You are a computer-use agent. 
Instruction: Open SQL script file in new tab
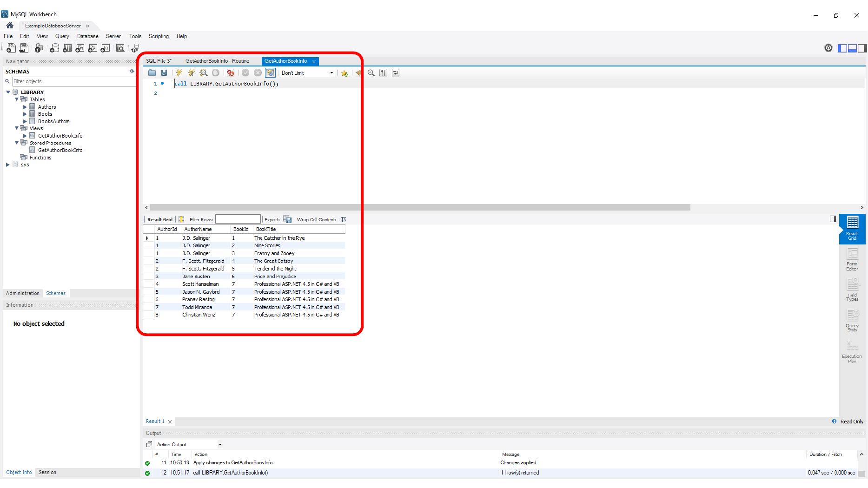(x=24, y=48)
